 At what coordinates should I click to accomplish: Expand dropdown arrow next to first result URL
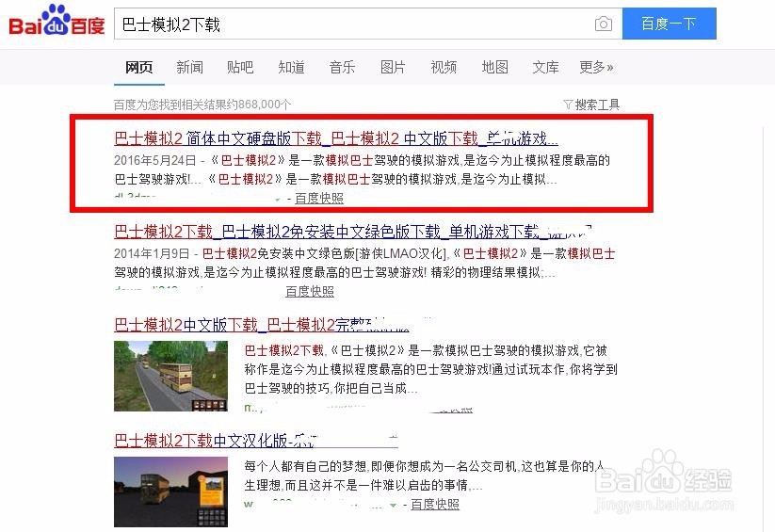[278, 200]
